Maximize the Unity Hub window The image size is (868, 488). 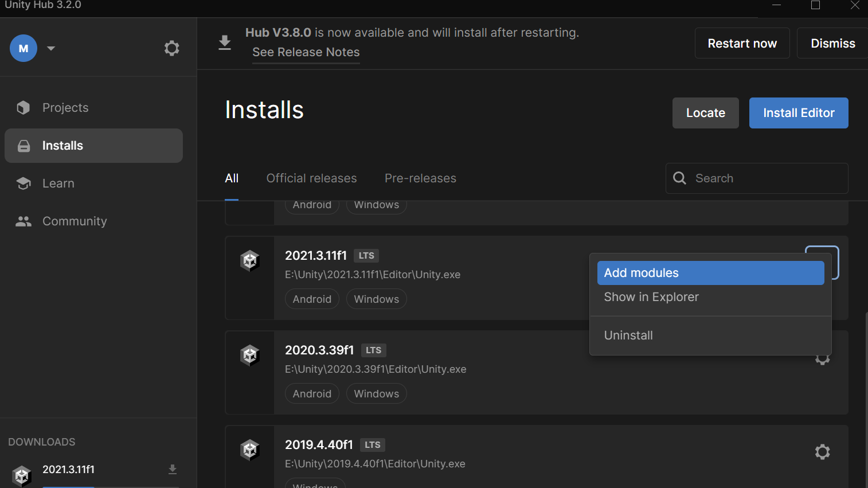pos(815,5)
